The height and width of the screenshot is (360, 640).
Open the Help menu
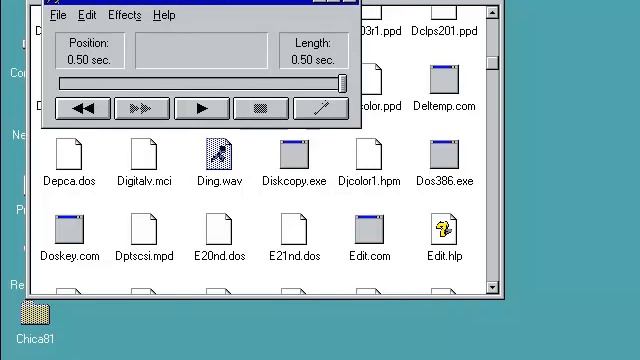click(164, 15)
